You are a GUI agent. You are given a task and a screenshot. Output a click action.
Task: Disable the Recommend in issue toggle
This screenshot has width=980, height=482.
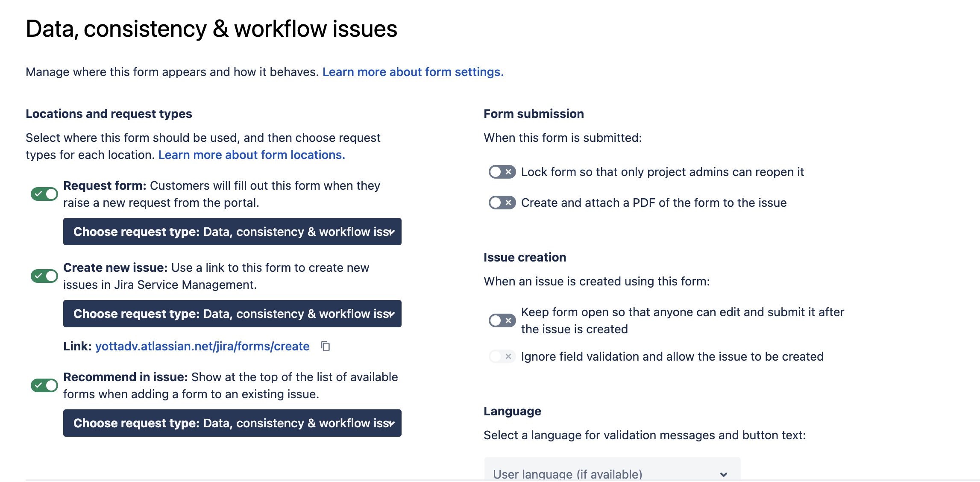click(x=45, y=385)
